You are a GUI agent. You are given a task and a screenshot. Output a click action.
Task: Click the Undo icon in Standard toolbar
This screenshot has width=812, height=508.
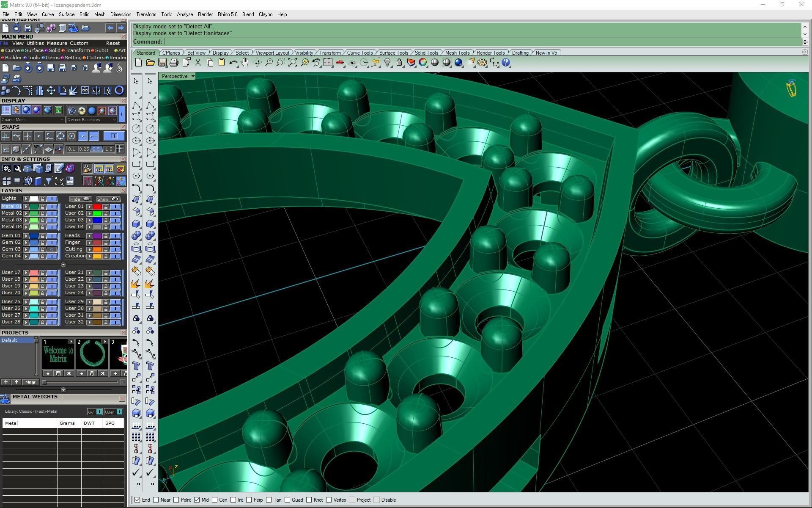(x=233, y=63)
